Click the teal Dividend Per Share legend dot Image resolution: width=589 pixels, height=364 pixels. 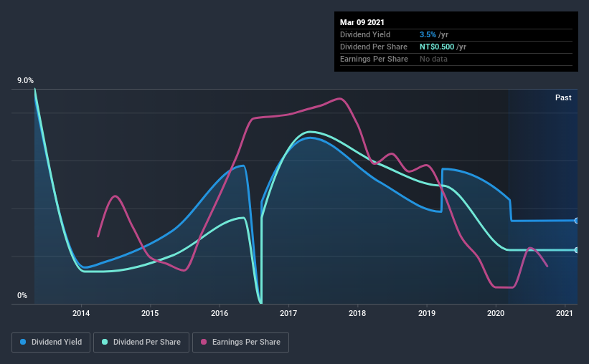pyautogui.click(x=105, y=342)
